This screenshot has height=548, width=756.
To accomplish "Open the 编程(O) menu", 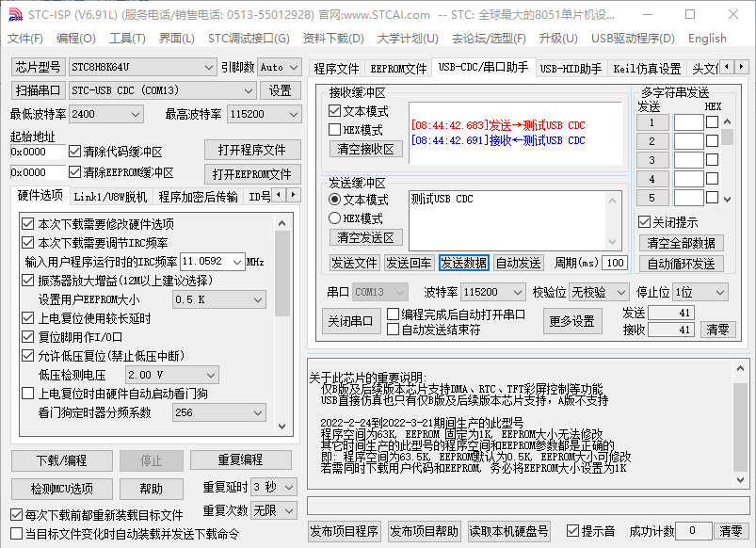I will 75,39.
